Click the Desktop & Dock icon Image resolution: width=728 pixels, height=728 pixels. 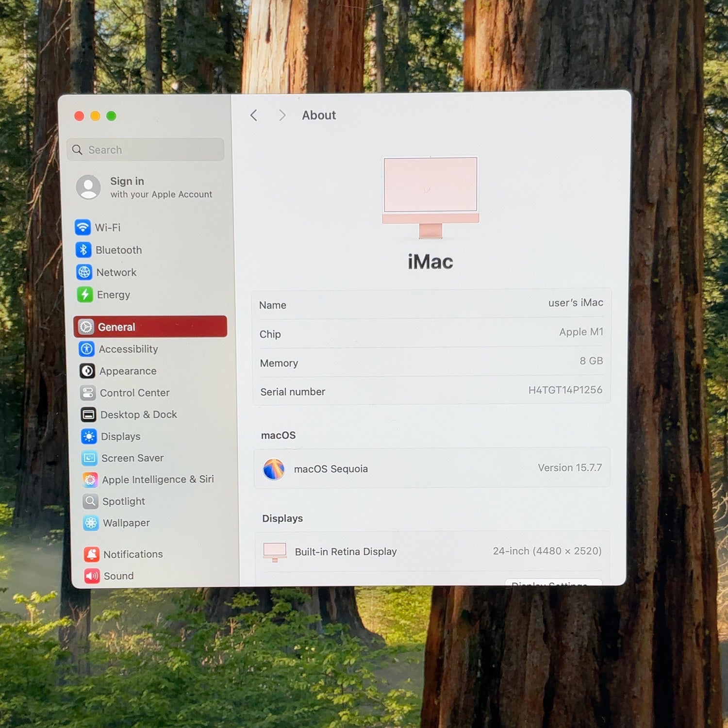click(88, 414)
